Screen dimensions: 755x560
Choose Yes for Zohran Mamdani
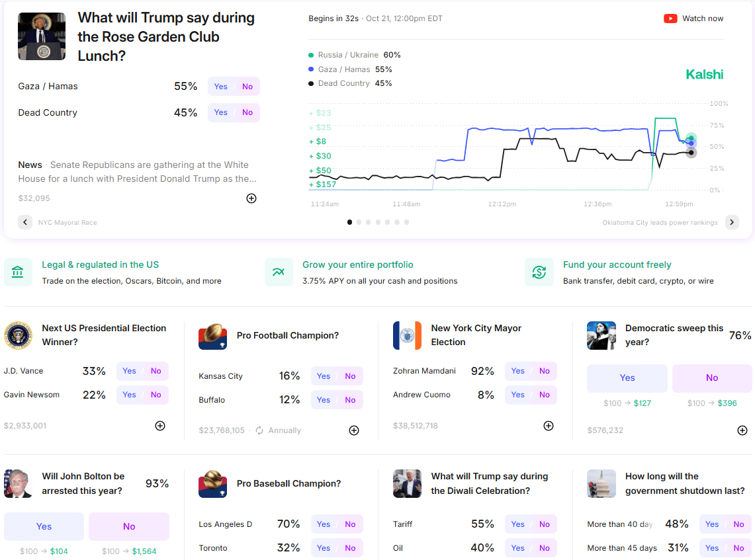517,371
